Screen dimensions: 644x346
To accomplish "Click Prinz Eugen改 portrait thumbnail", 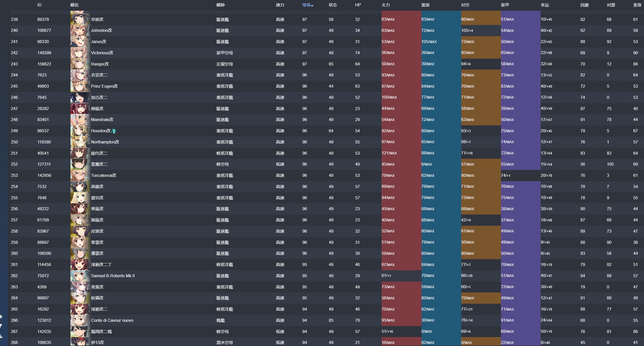I will click(x=80, y=86).
